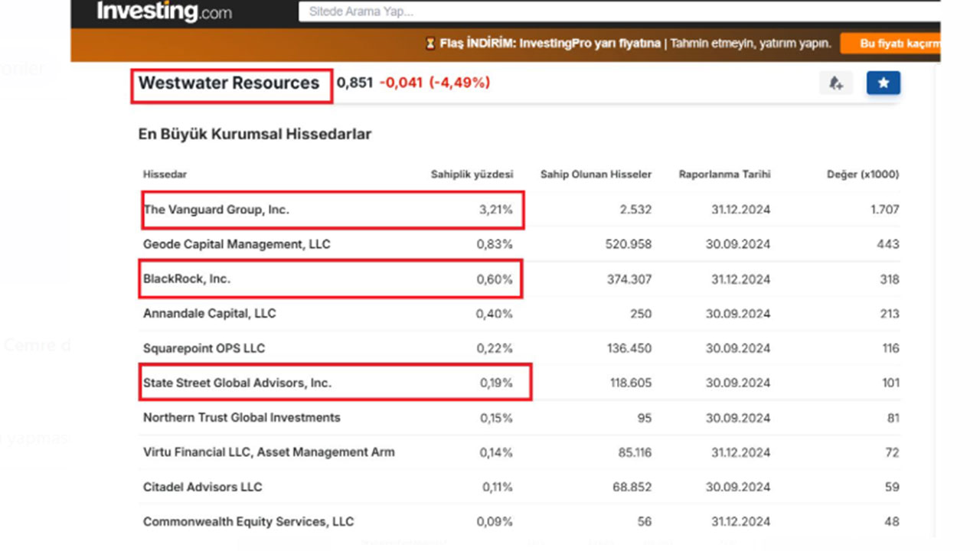Open State Street Global Advisors, Inc. entry

click(237, 383)
